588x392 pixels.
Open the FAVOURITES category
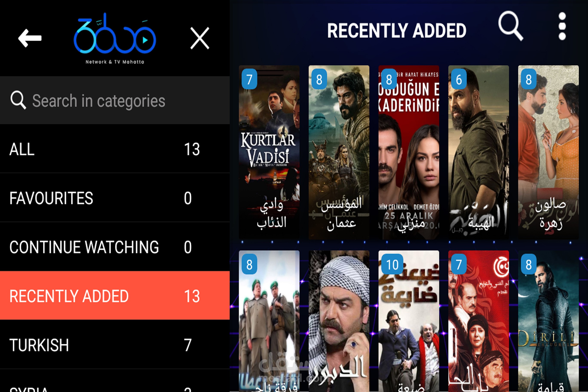click(115, 198)
